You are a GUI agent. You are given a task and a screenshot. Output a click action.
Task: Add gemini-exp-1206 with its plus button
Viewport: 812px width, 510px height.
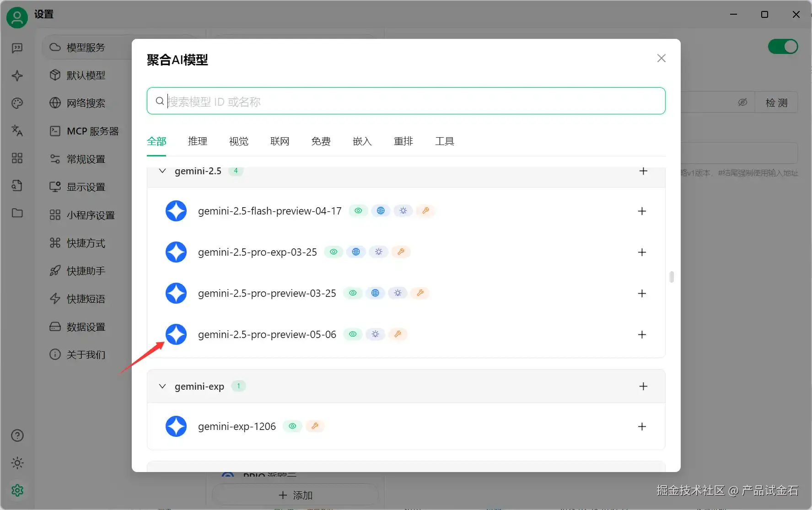tap(642, 426)
